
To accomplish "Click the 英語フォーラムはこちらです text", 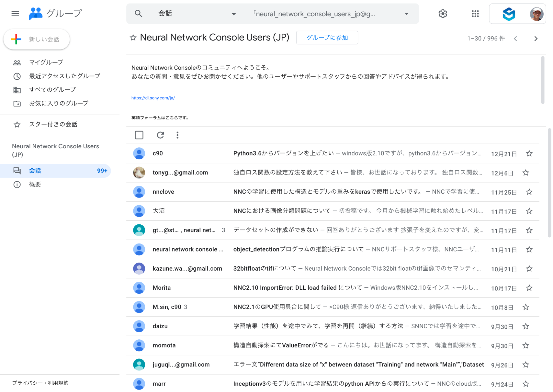I will coord(160,118).
